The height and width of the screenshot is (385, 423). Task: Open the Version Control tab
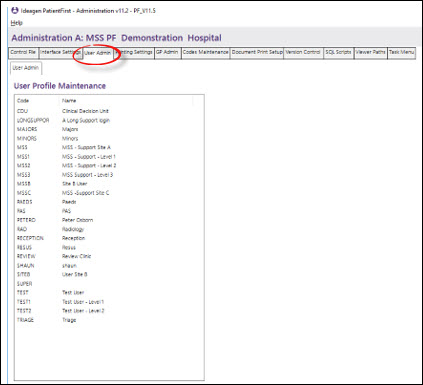click(303, 52)
